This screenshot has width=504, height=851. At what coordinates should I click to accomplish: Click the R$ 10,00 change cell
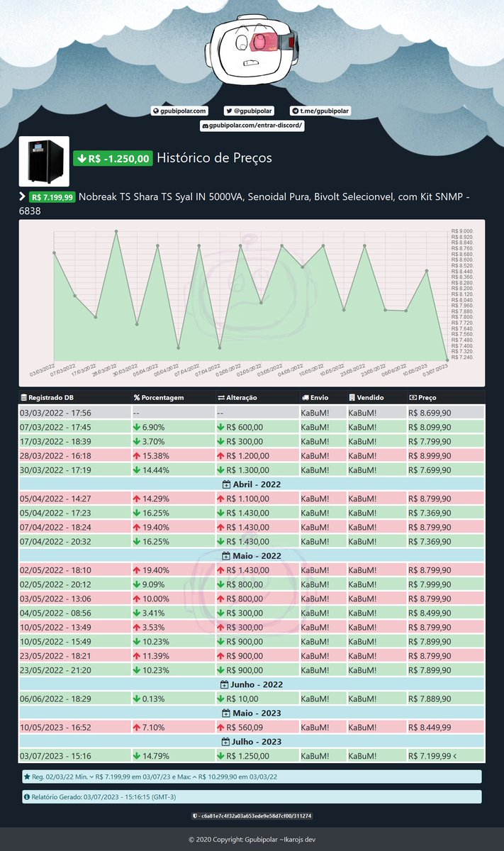(257, 699)
